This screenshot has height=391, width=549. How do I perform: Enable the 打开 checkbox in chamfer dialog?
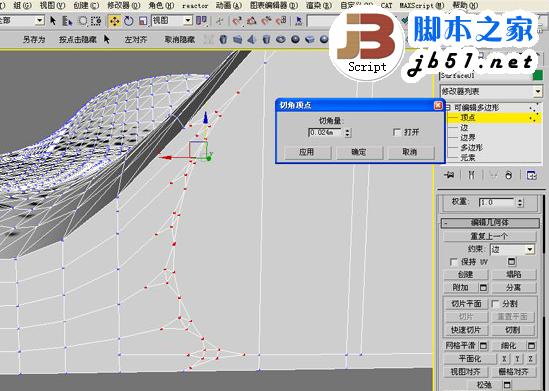(397, 132)
